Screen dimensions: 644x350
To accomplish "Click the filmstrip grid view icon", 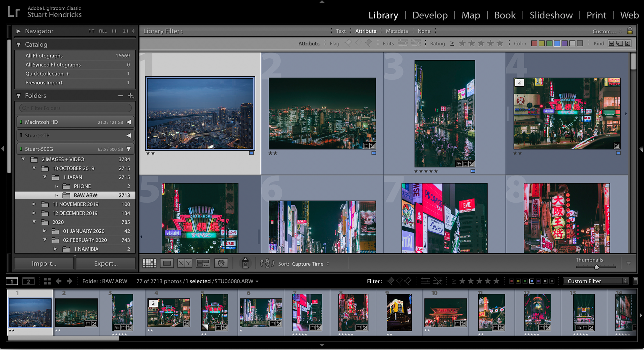I will point(47,281).
